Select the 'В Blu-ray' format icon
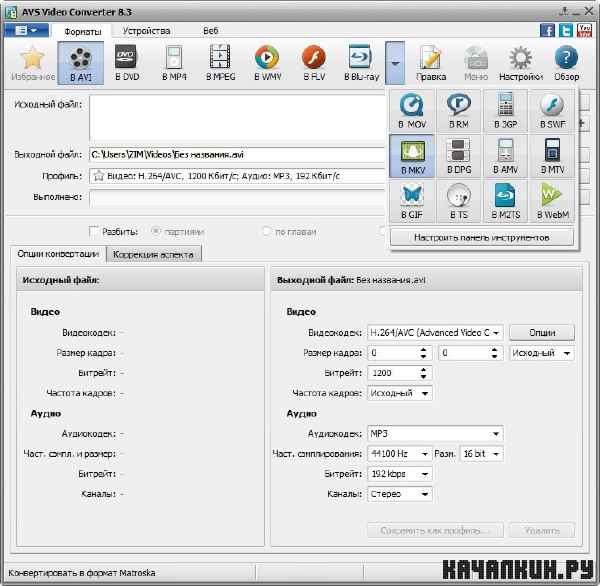This screenshot has width=600, height=586. 361,64
